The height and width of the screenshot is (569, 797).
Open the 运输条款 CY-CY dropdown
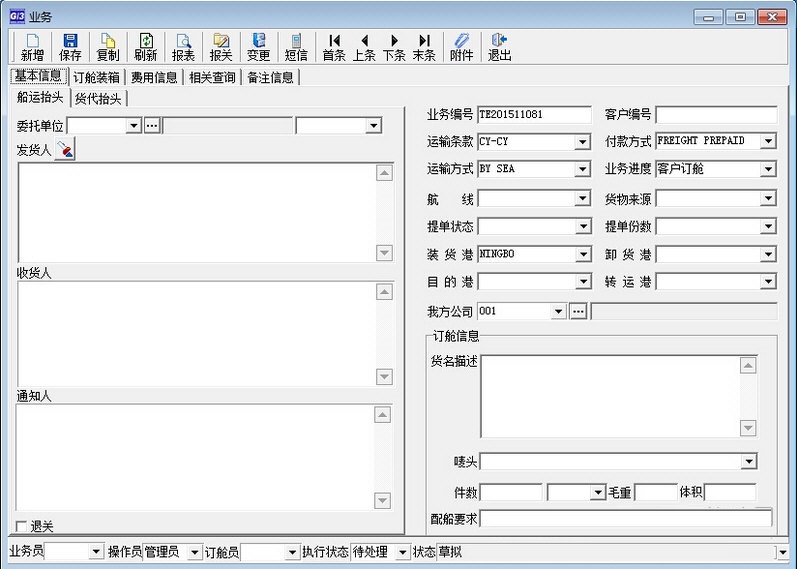click(583, 142)
